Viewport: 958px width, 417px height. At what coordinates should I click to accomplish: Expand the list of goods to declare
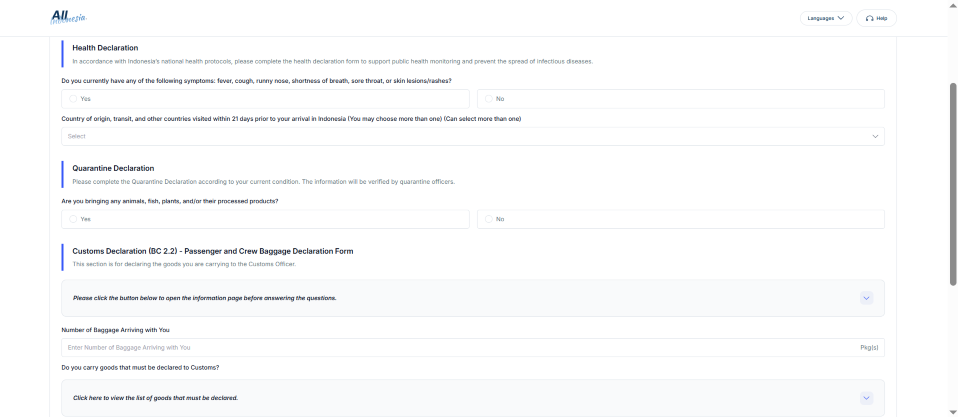click(x=472, y=398)
